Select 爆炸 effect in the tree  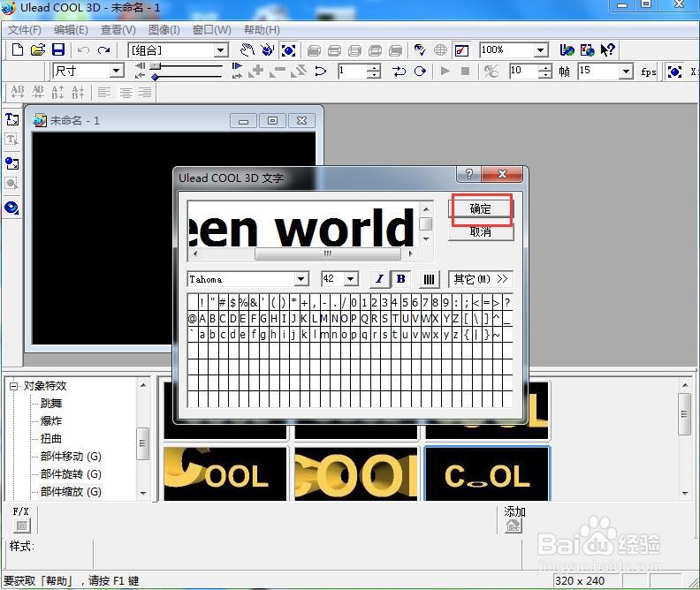51,421
